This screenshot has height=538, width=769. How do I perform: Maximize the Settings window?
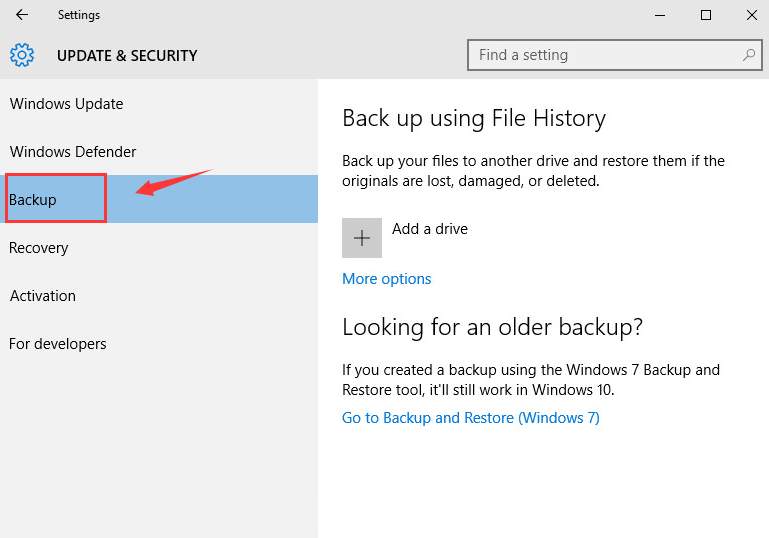[x=706, y=15]
